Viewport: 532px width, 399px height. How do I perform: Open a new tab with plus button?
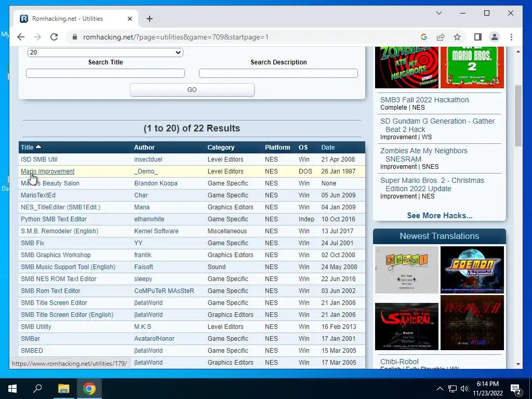[150, 19]
